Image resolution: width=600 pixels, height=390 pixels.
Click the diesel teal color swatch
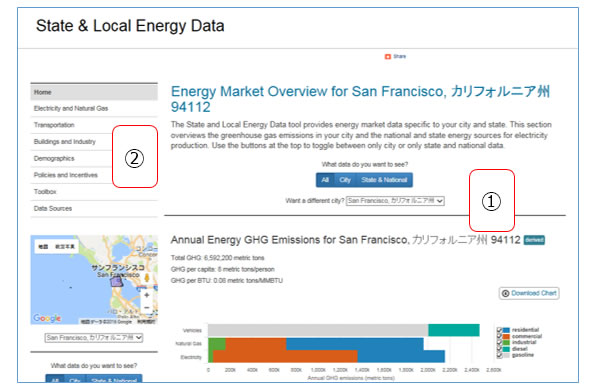click(x=506, y=349)
